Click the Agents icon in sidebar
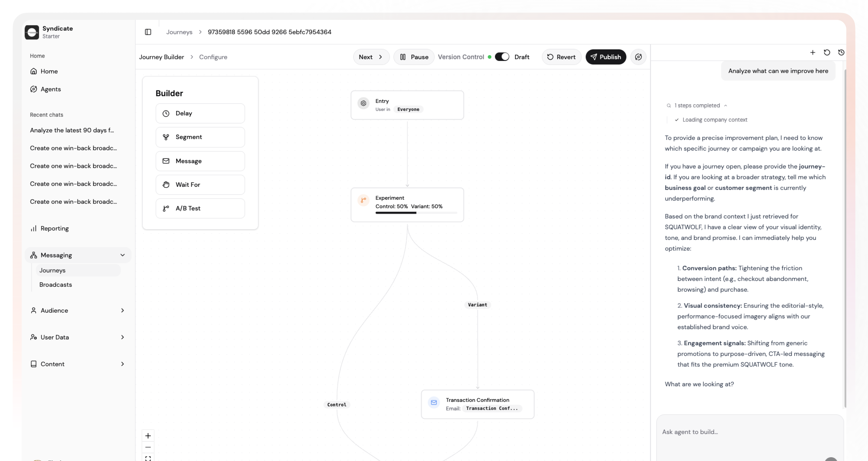This screenshot has height=461, width=868. pyautogui.click(x=34, y=89)
